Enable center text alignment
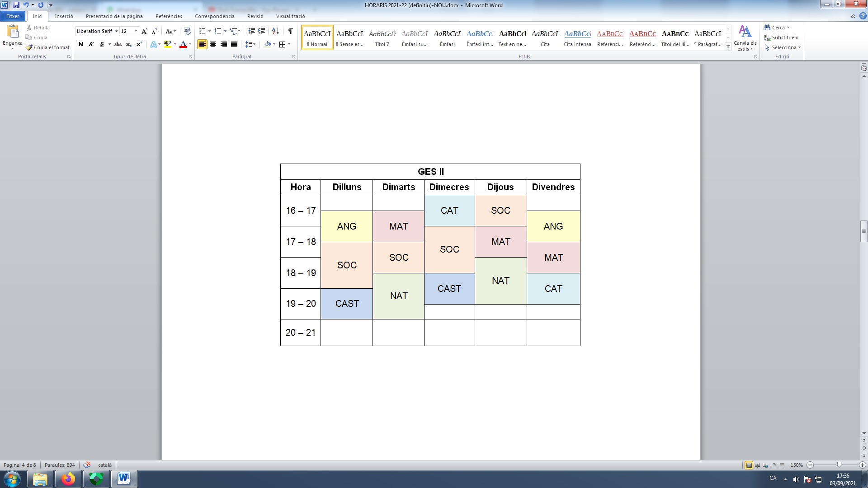Viewport: 868px width, 488px height. (x=213, y=44)
